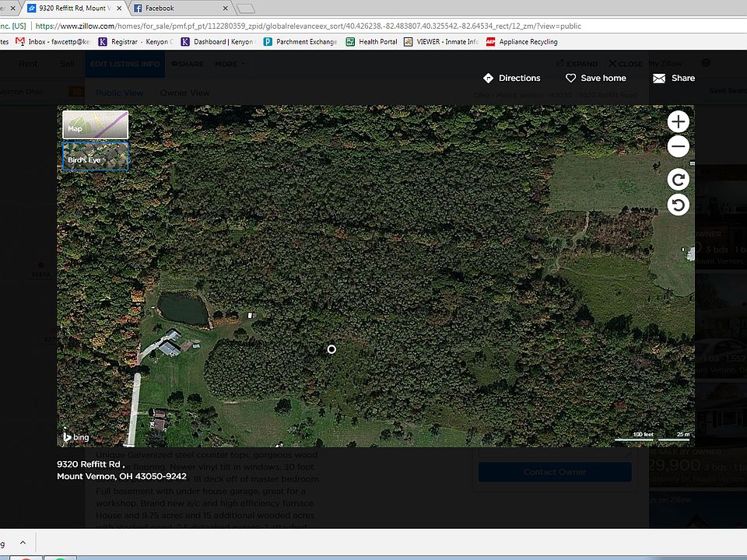The width and height of the screenshot is (747, 560).
Task: Rotate the bird's eye view counterclockwise
Action: (678, 205)
